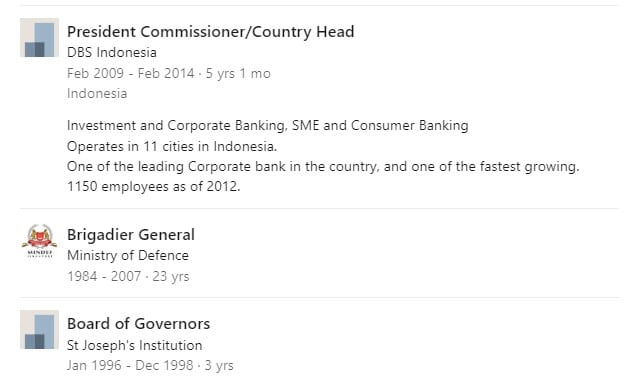Open the DBS Indonesia company name
626x383 pixels.
pos(112,52)
